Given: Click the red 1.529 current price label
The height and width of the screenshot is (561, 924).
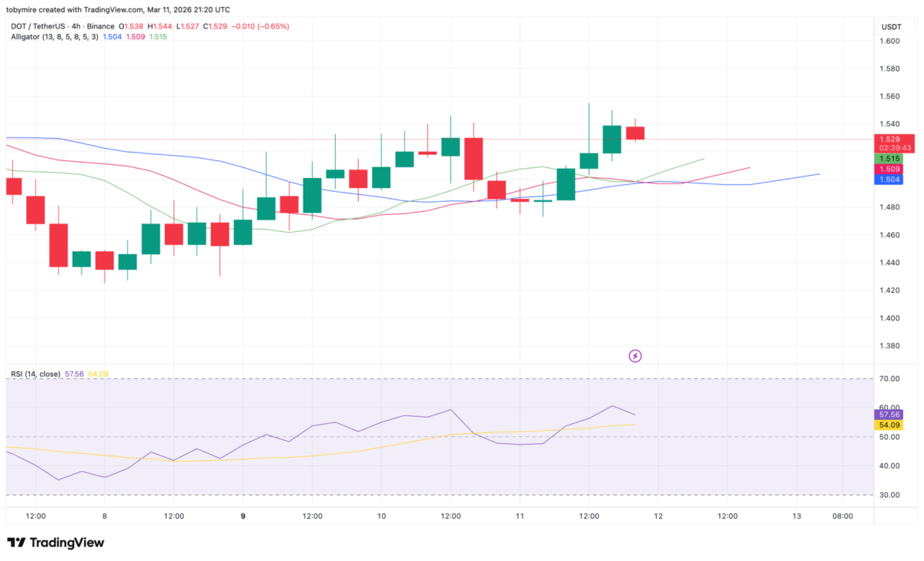Looking at the screenshot, I should (892, 139).
